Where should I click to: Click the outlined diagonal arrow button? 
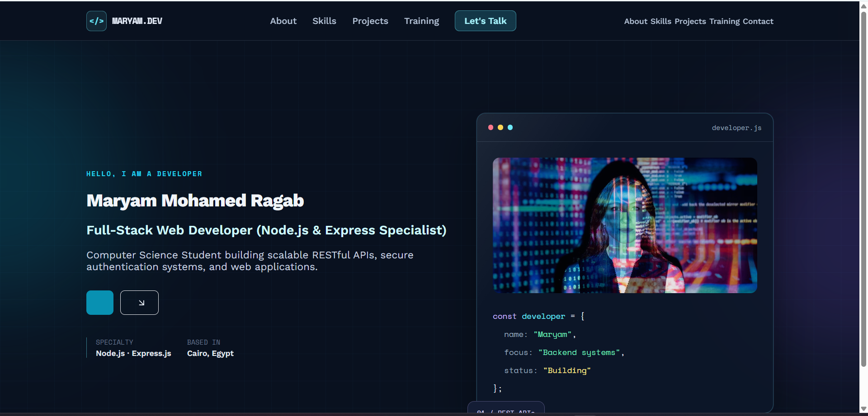point(139,303)
